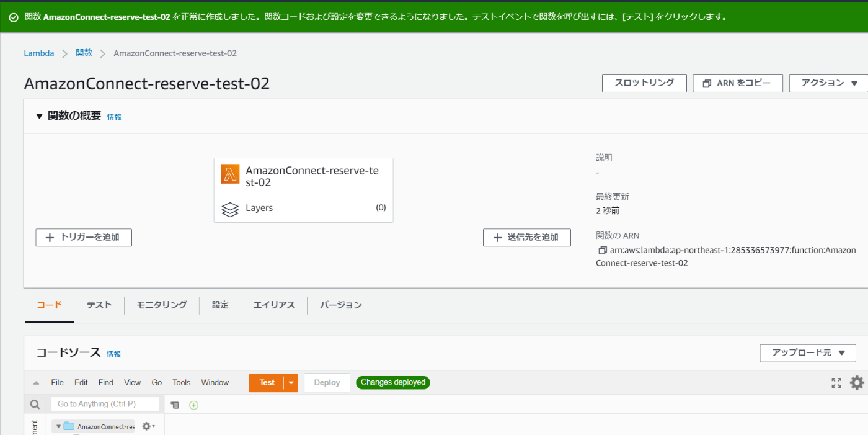Open the Edit menu in editor
This screenshot has height=435, width=868.
point(81,383)
